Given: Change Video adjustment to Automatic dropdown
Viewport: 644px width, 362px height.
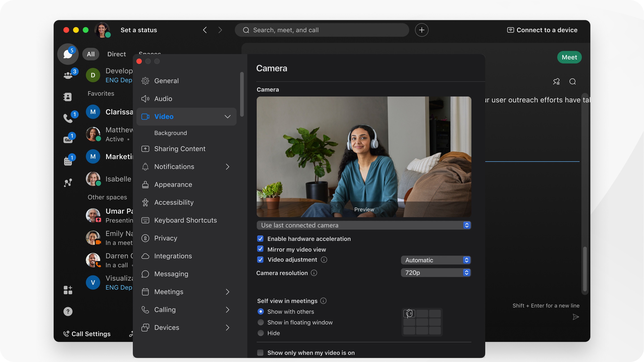Looking at the screenshot, I should pos(436,260).
